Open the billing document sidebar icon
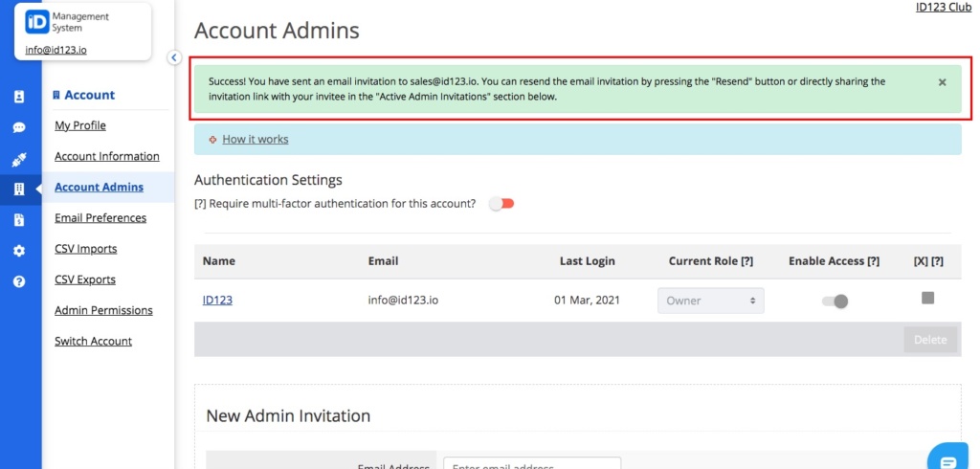 tap(19, 219)
